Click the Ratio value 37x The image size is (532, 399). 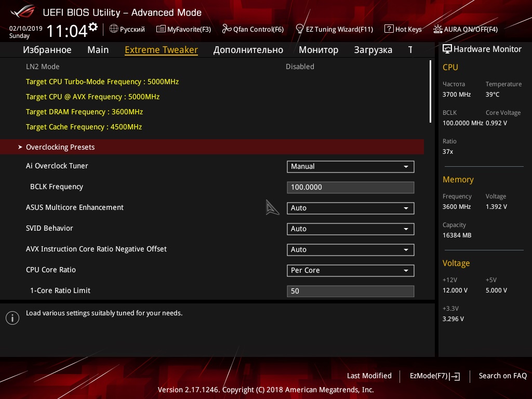pyautogui.click(x=448, y=151)
